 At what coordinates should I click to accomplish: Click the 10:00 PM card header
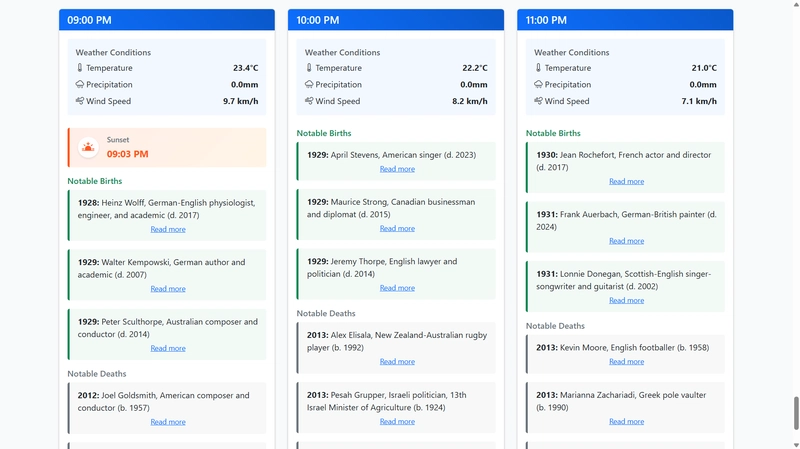(x=396, y=20)
